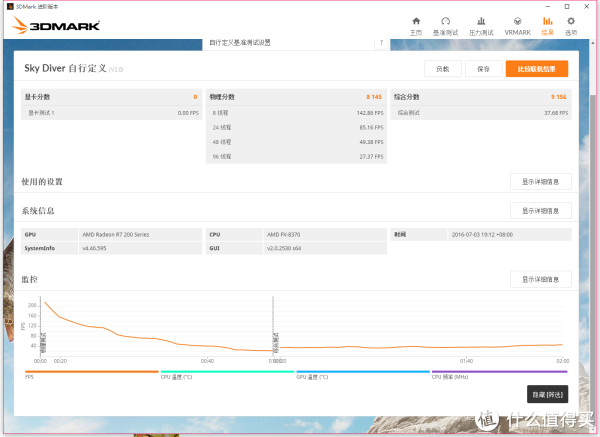Click the 142.86 FPS physics result

(370, 113)
